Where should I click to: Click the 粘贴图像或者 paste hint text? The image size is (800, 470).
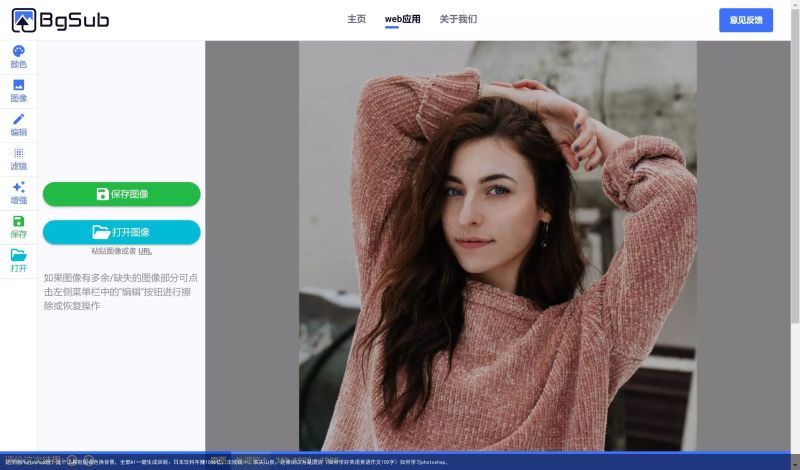click(114, 251)
